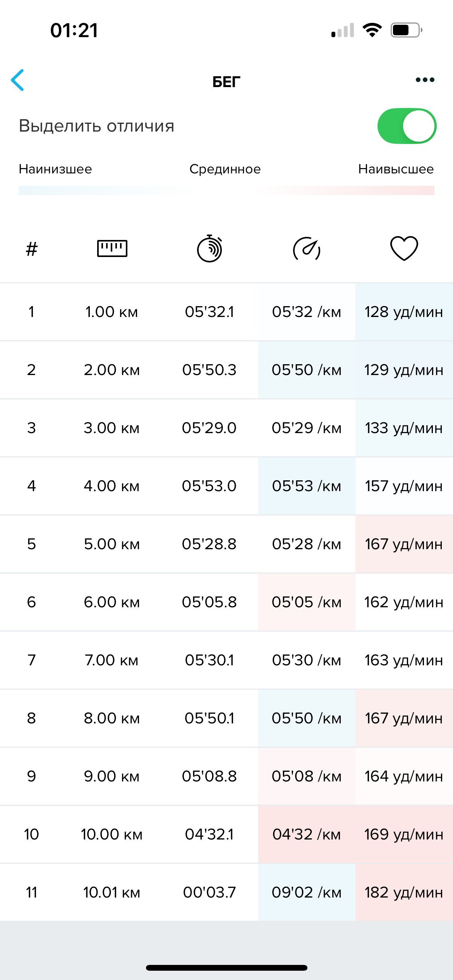This screenshot has height=980, width=453.
Task: Tap the Срединное legend label
Action: [225, 169]
